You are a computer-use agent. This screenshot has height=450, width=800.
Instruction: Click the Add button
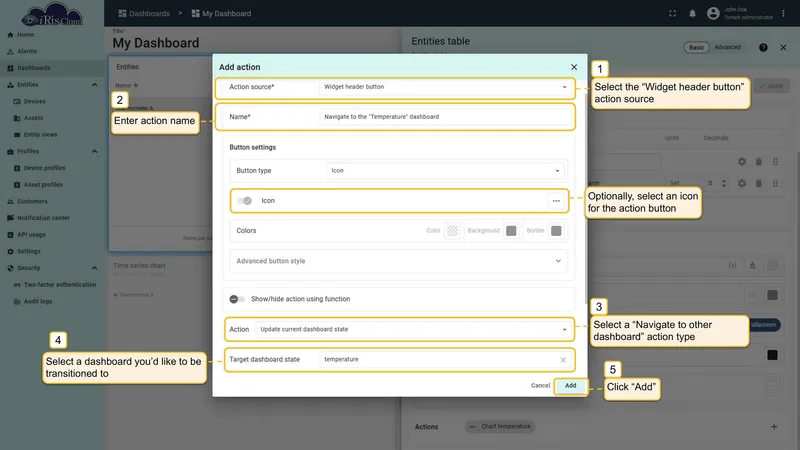tap(570, 386)
